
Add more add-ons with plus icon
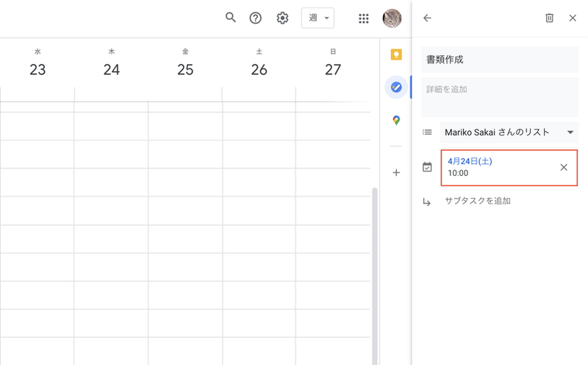coord(396,172)
